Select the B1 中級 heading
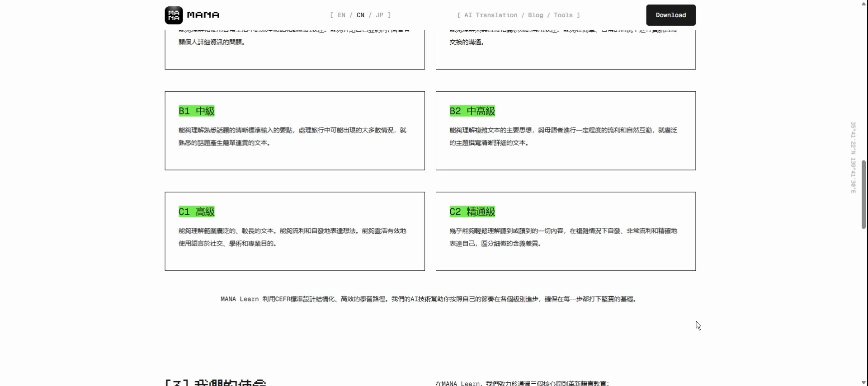This screenshot has height=386, width=868. coord(197,111)
